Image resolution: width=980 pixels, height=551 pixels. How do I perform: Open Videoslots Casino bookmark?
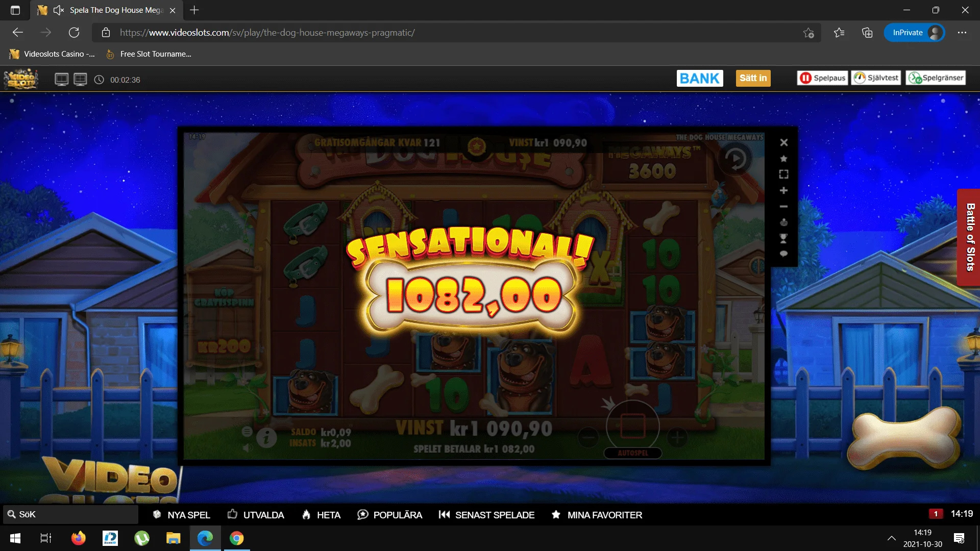click(52, 54)
